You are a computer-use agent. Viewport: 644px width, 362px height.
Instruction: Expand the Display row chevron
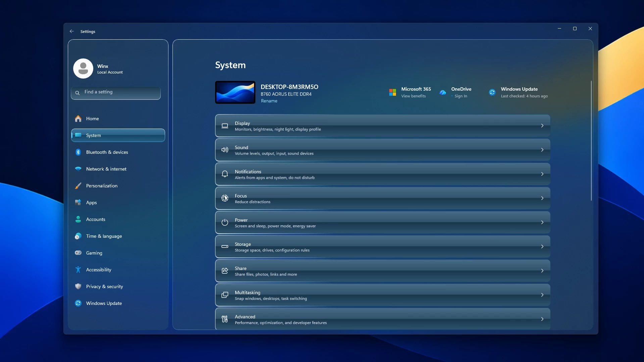(542, 126)
